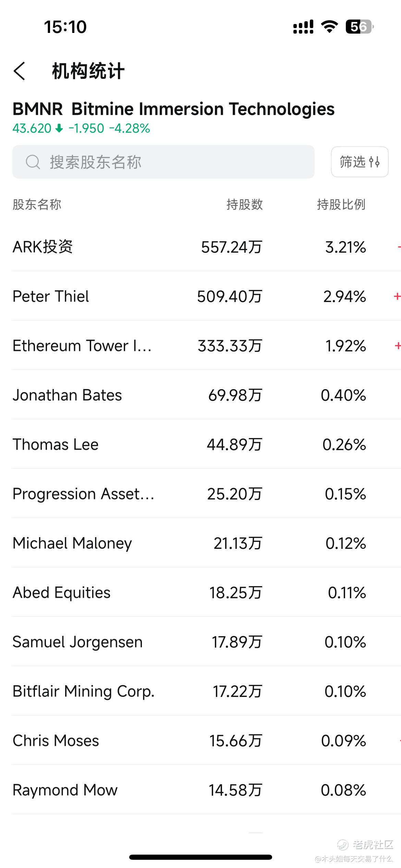Tap the battery indicator icon
This screenshot has width=401, height=868.
pyautogui.click(x=360, y=27)
